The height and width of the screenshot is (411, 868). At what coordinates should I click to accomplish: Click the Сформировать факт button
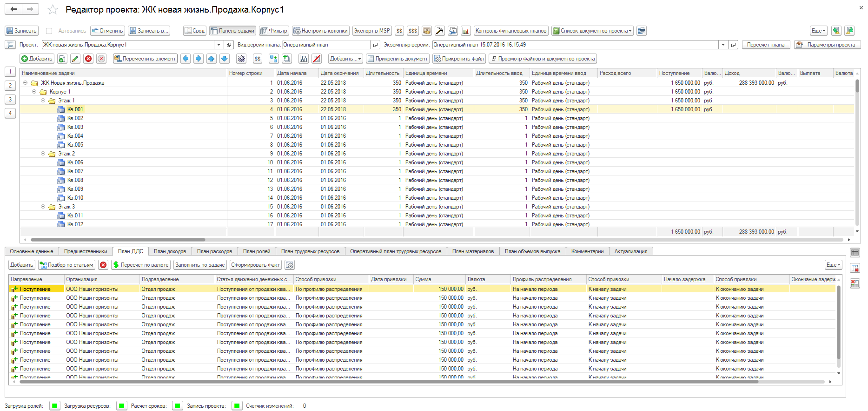(255, 265)
